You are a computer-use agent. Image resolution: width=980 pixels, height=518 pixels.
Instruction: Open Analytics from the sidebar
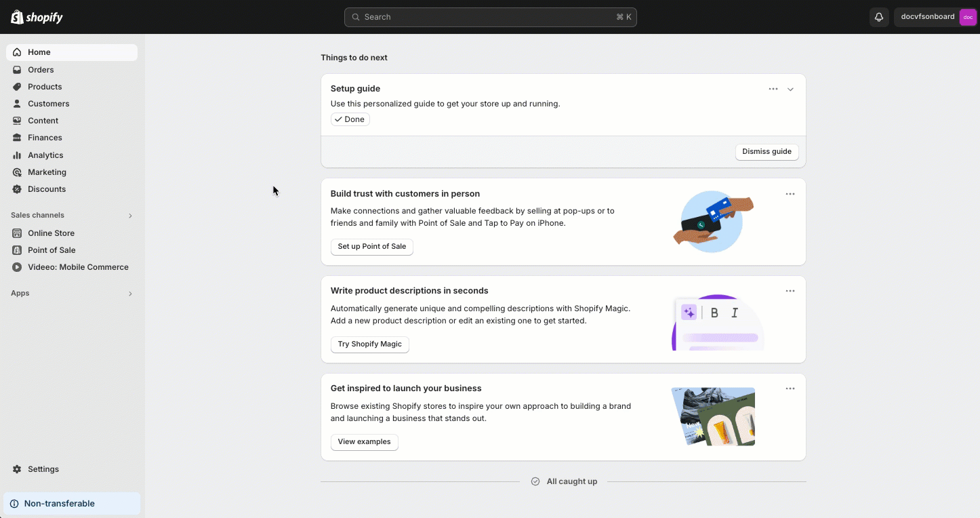coord(45,155)
